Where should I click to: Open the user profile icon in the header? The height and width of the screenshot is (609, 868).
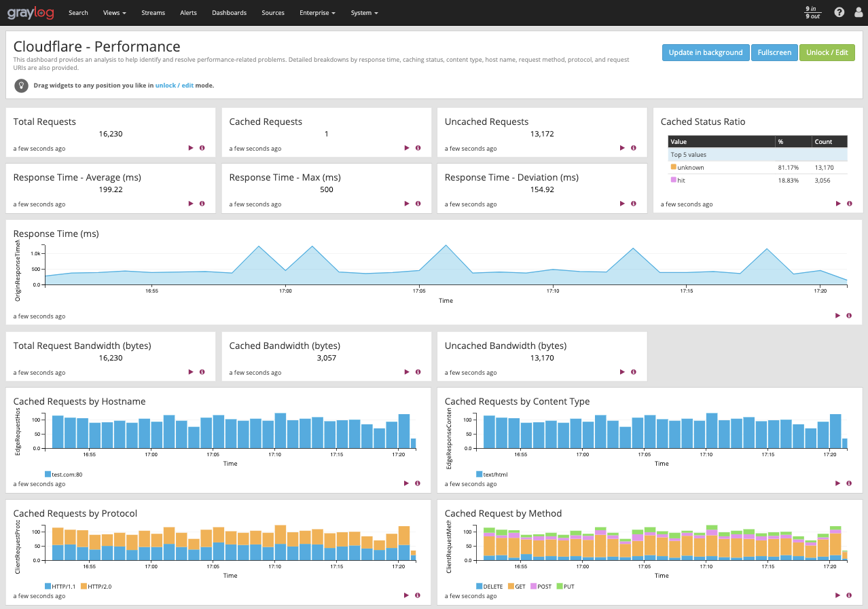(x=858, y=12)
